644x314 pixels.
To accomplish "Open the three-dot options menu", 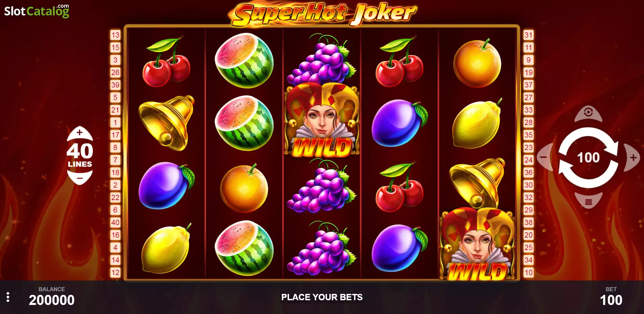I will [8, 297].
